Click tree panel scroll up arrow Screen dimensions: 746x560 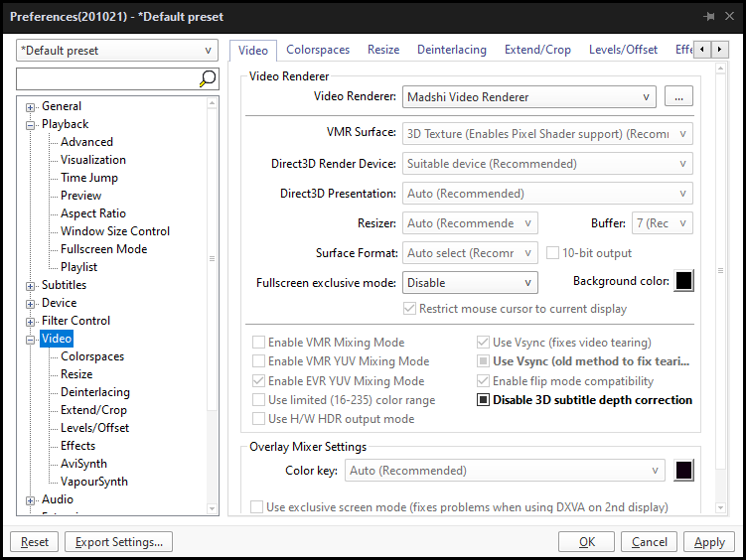click(x=213, y=103)
